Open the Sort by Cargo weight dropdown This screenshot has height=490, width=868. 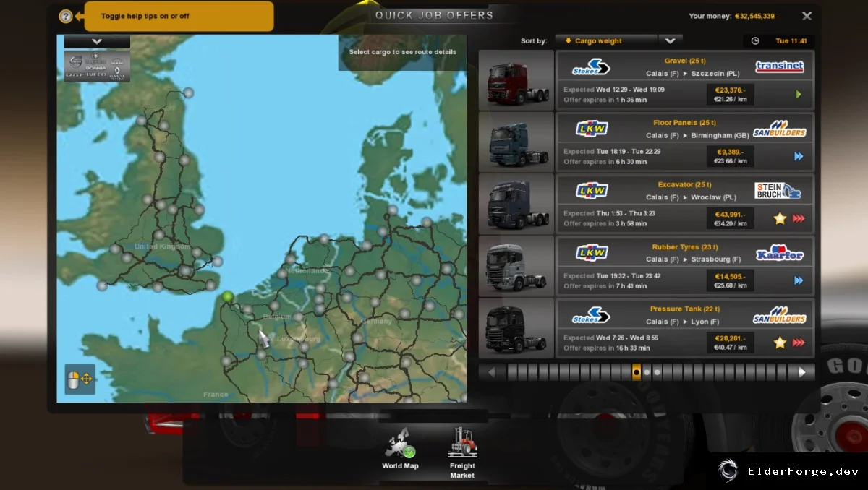click(618, 41)
